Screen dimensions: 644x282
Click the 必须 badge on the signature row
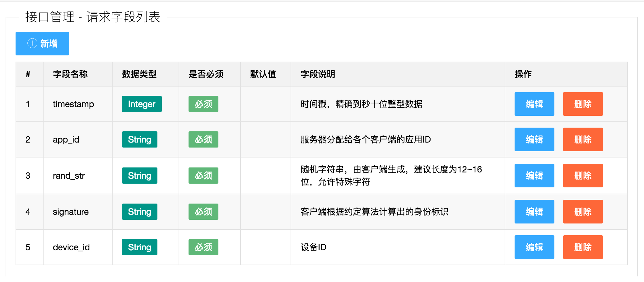[203, 211]
